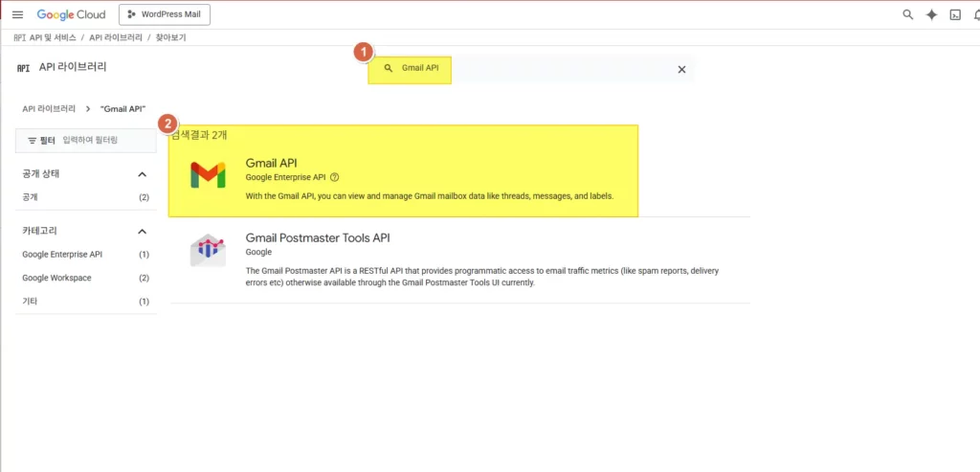Click the '필터' filter icon
This screenshot has height=472, width=980.
pyautogui.click(x=33, y=141)
